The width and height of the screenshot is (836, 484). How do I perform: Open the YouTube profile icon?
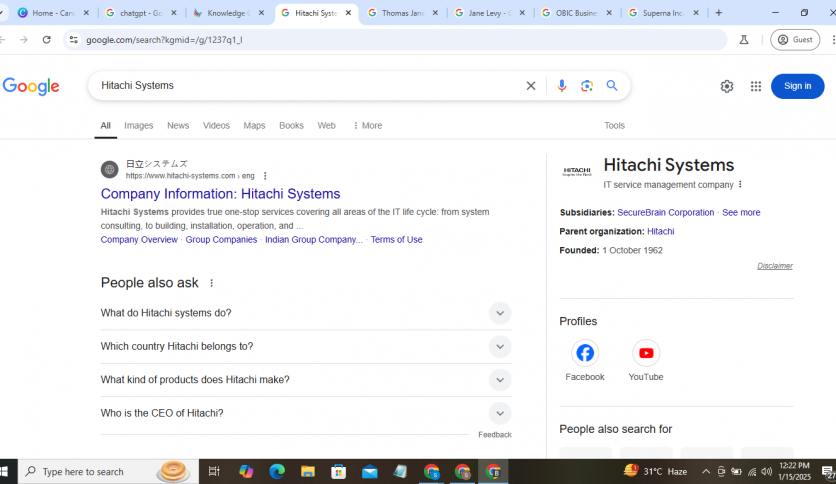click(x=646, y=353)
